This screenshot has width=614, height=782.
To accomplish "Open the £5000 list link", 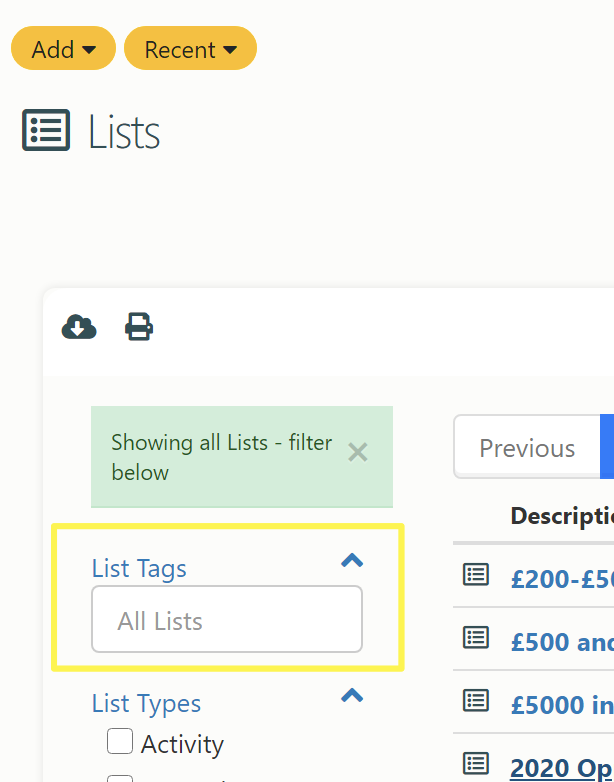I will (x=562, y=704).
